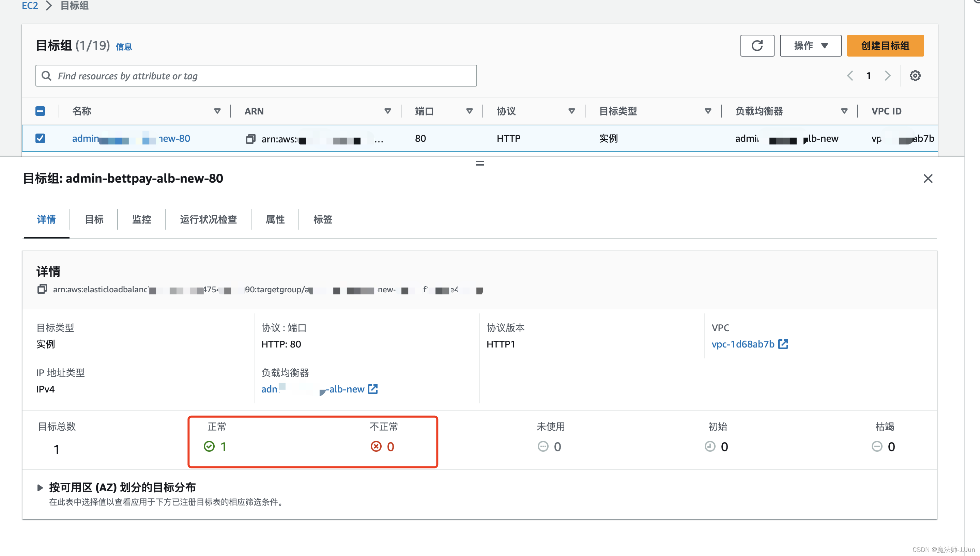
Task: Copy ARN icon in the table row
Action: tap(250, 139)
